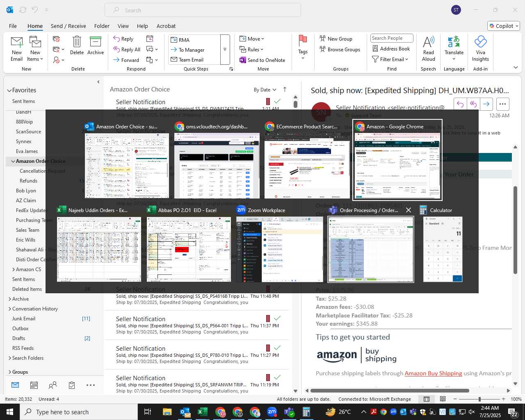Switch to the View tab
The width and height of the screenshot is (525, 420).
(x=123, y=26)
